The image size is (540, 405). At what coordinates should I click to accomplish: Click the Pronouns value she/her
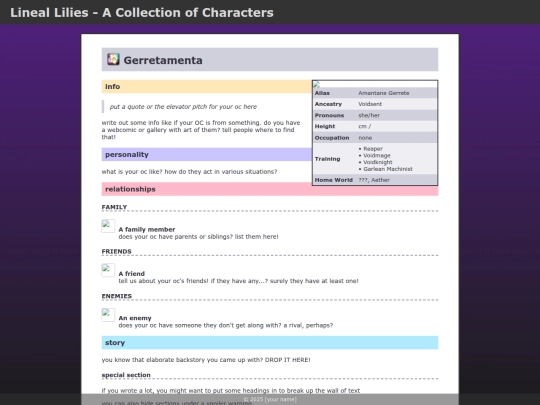tap(369, 115)
